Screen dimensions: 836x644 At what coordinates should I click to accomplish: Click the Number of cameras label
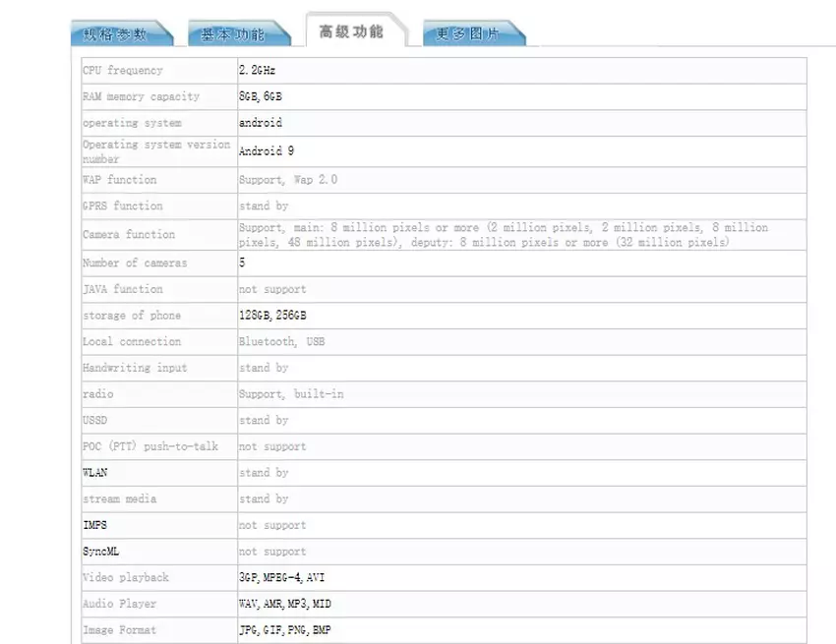click(x=135, y=263)
